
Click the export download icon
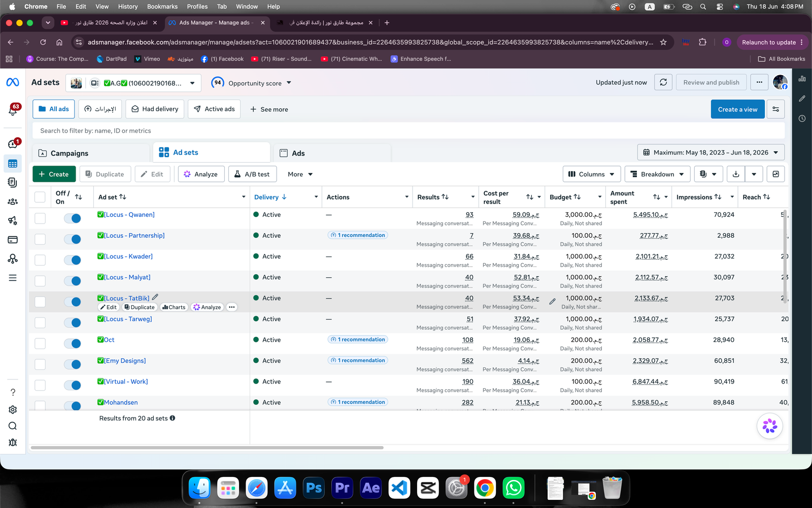click(x=736, y=174)
